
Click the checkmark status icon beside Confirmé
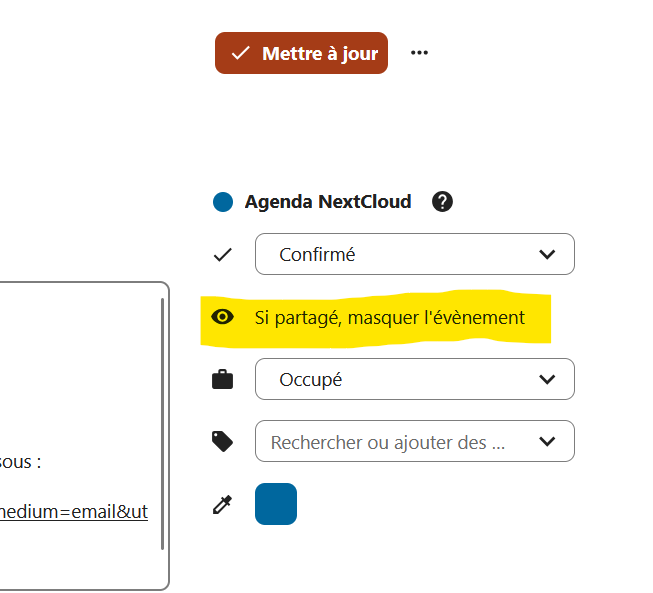[x=223, y=255]
